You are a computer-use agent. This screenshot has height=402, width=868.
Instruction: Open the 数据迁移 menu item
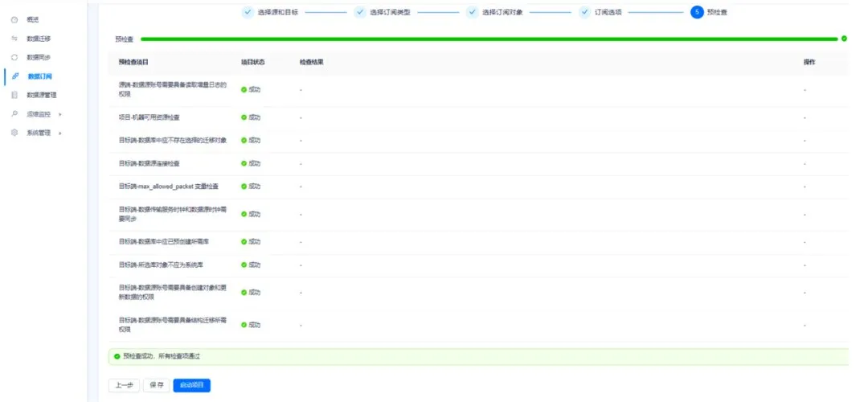click(39, 39)
